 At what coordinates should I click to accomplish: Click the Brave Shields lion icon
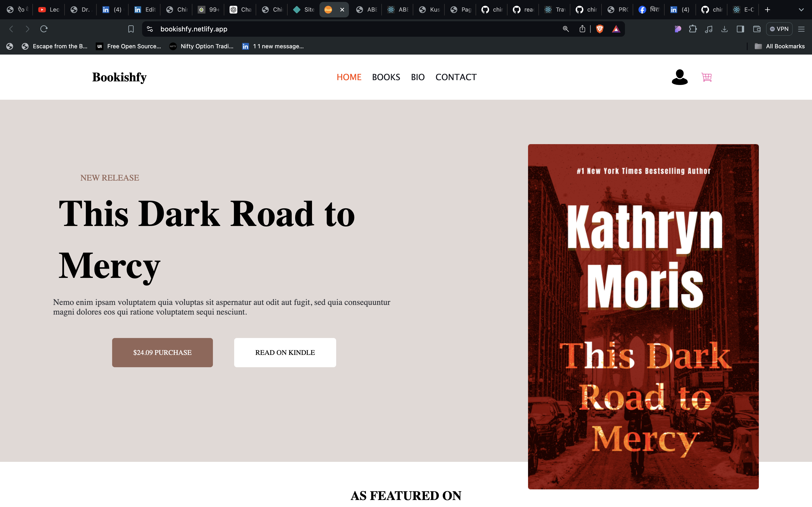pos(600,29)
